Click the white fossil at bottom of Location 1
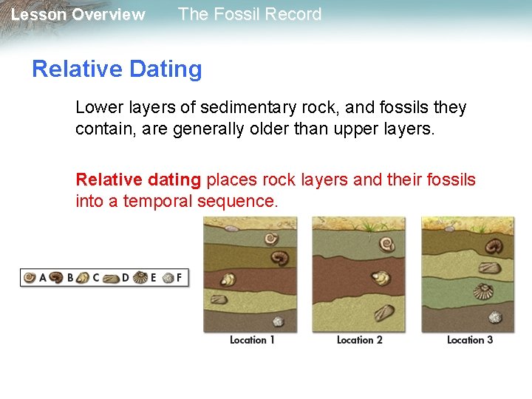 (x=279, y=321)
